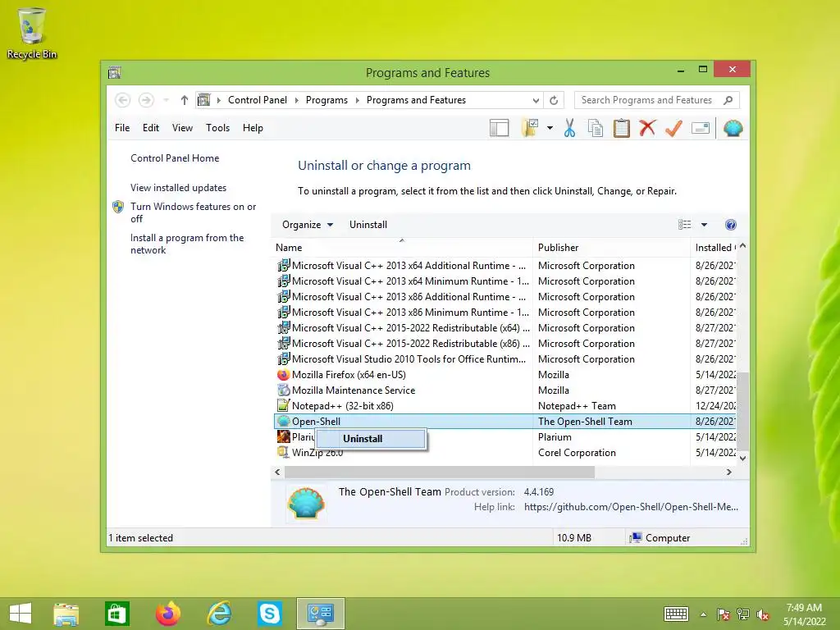The width and height of the screenshot is (840, 630).
Task: Go up one level with Up arrow
Action: click(x=185, y=100)
